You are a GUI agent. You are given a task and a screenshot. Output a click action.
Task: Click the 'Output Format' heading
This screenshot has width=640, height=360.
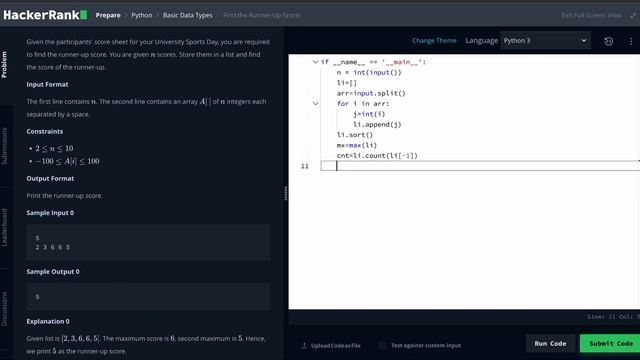[x=50, y=178]
